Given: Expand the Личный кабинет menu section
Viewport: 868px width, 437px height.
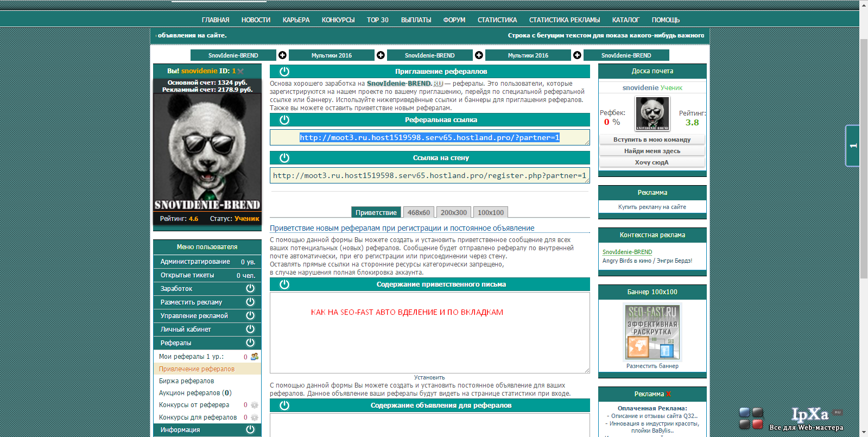Looking at the screenshot, I should pyautogui.click(x=207, y=330).
